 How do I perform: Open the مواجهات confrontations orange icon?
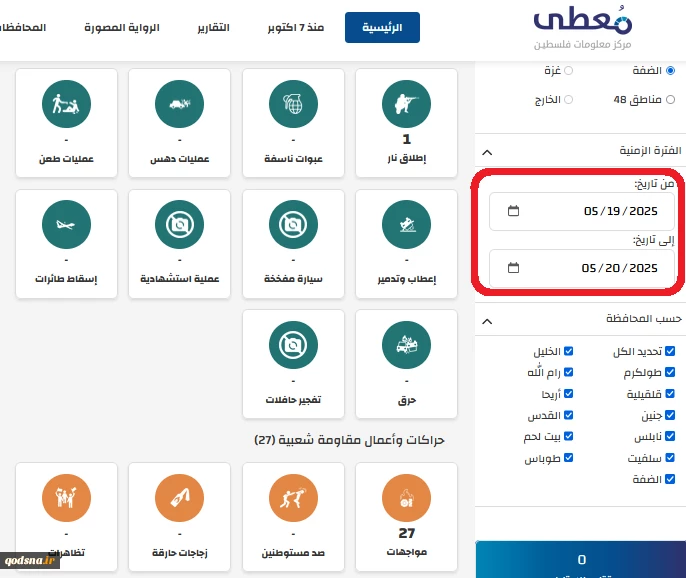pyautogui.click(x=406, y=498)
